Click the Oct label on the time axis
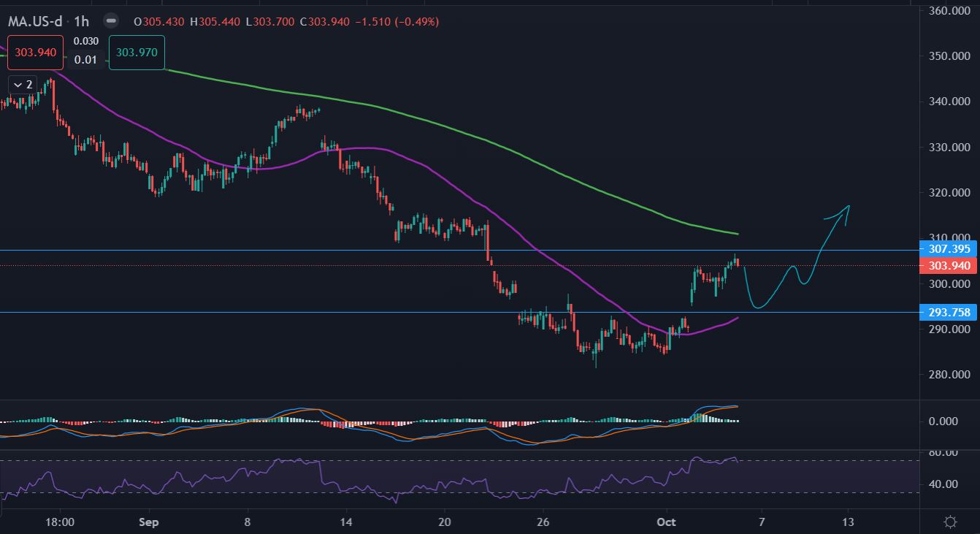The image size is (980, 534). (x=666, y=522)
